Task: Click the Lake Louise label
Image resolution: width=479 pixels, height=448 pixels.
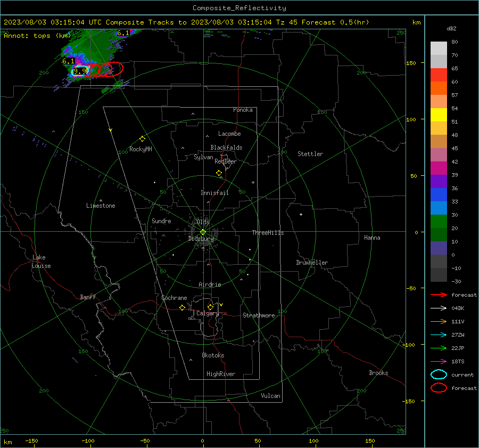Action: tap(41, 262)
